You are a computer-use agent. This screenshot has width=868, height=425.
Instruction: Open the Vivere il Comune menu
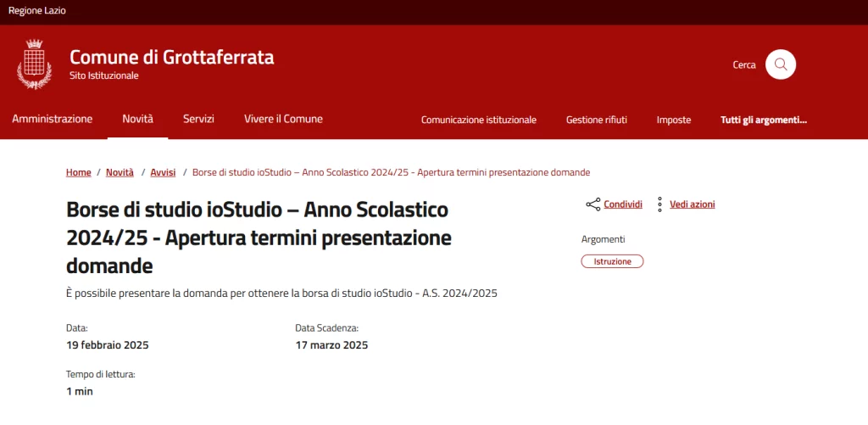(283, 119)
